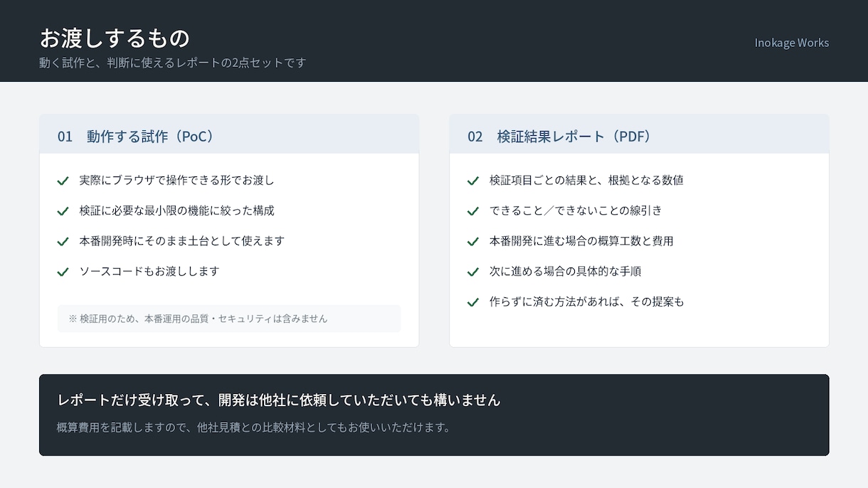The image size is (868, 488).
Task: Click checkmark beside できること／できないことの線引き
Action: [473, 211]
